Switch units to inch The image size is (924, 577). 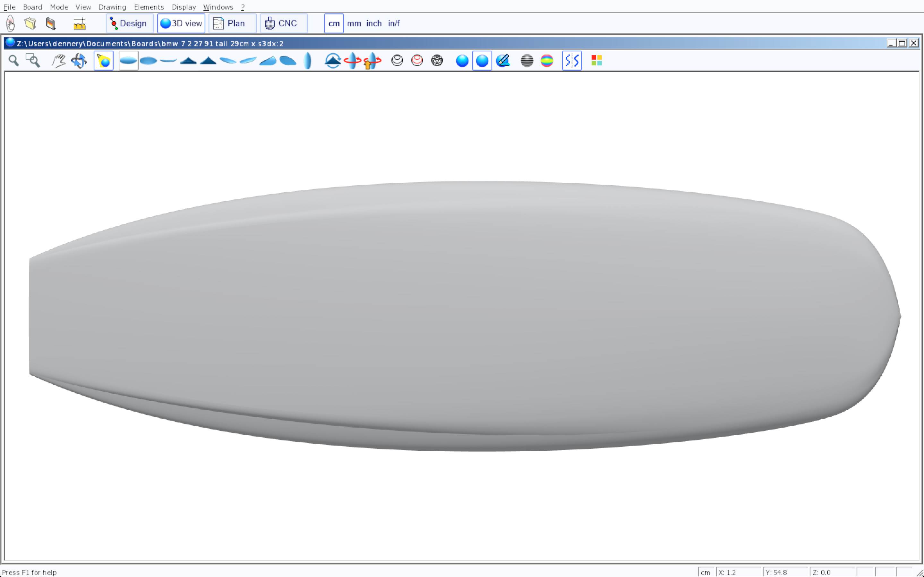(x=374, y=23)
